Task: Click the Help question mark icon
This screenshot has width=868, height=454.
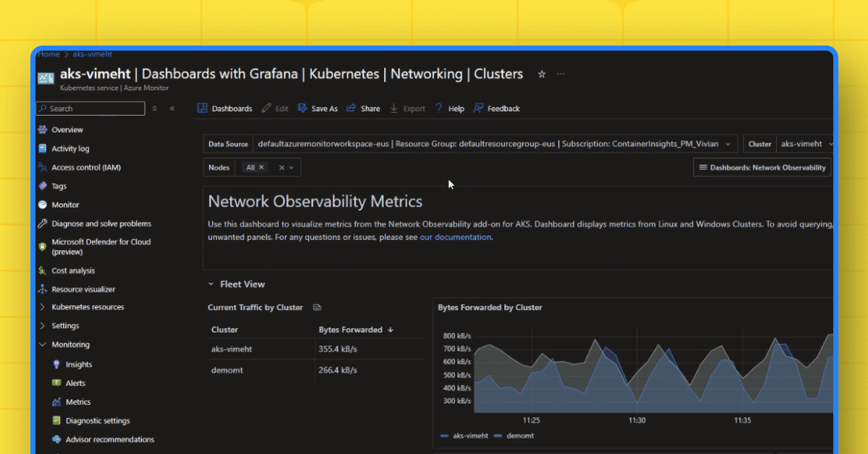Action: coord(438,108)
